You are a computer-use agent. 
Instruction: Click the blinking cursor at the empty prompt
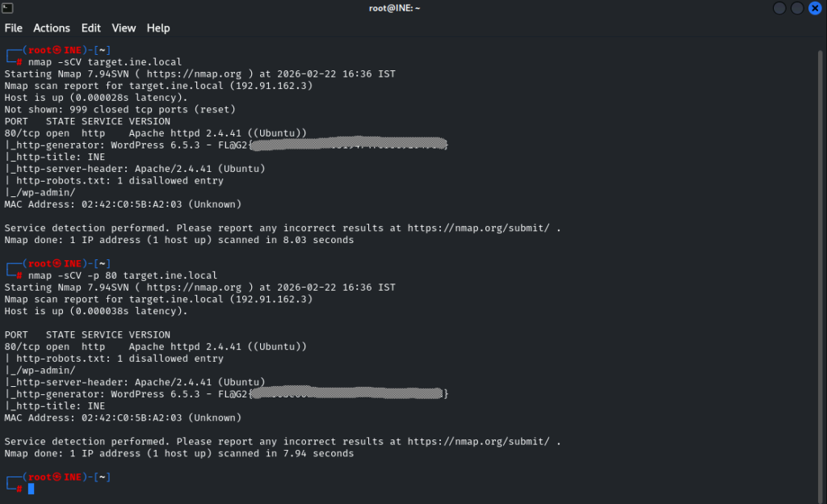click(31, 489)
